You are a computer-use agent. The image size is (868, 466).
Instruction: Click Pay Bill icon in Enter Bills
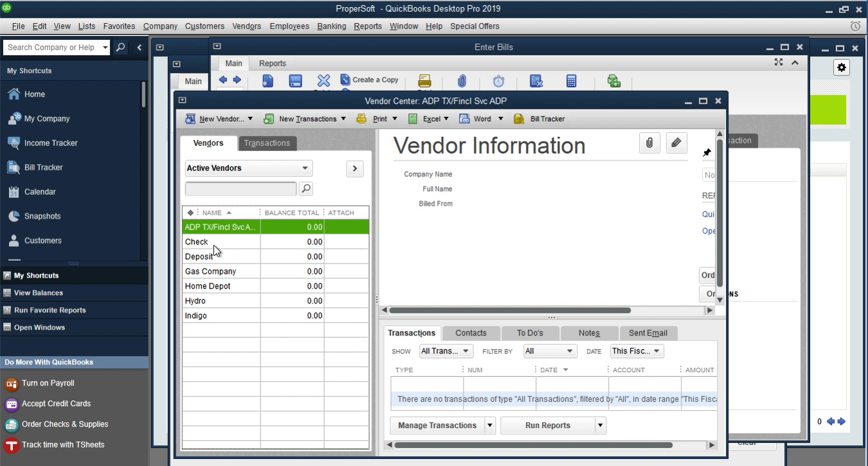[613, 81]
